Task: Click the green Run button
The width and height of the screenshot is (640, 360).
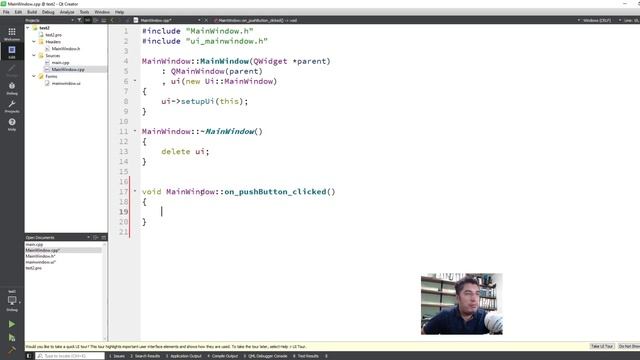Action: point(12,324)
